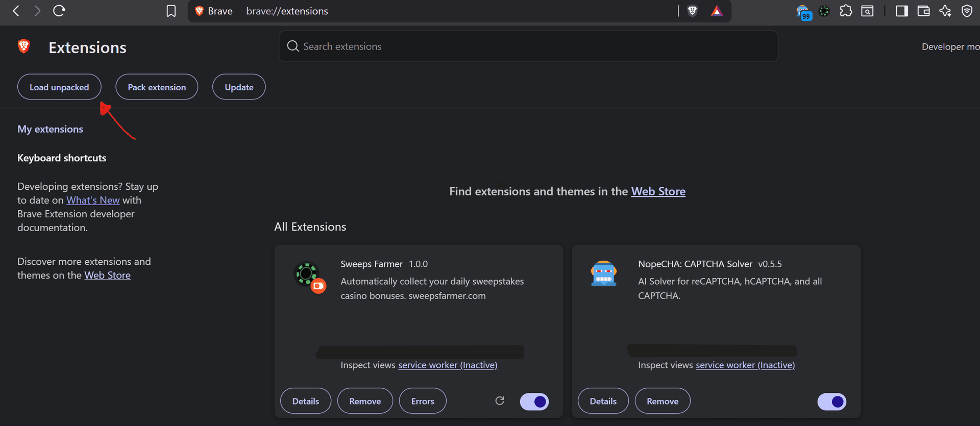Click the Brave site icon in address bar
980x426 pixels.
199,11
